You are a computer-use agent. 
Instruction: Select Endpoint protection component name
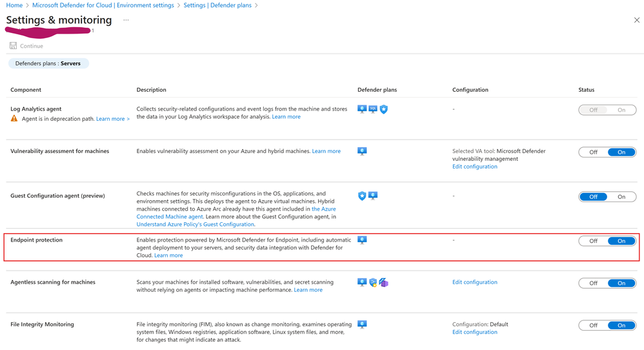click(x=37, y=240)
